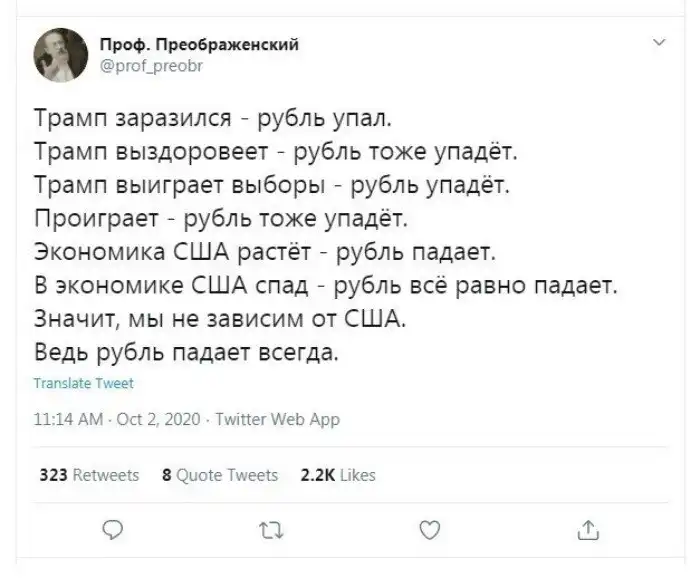View the 323 Retweets list
The image size is (700, 588).
88,475
